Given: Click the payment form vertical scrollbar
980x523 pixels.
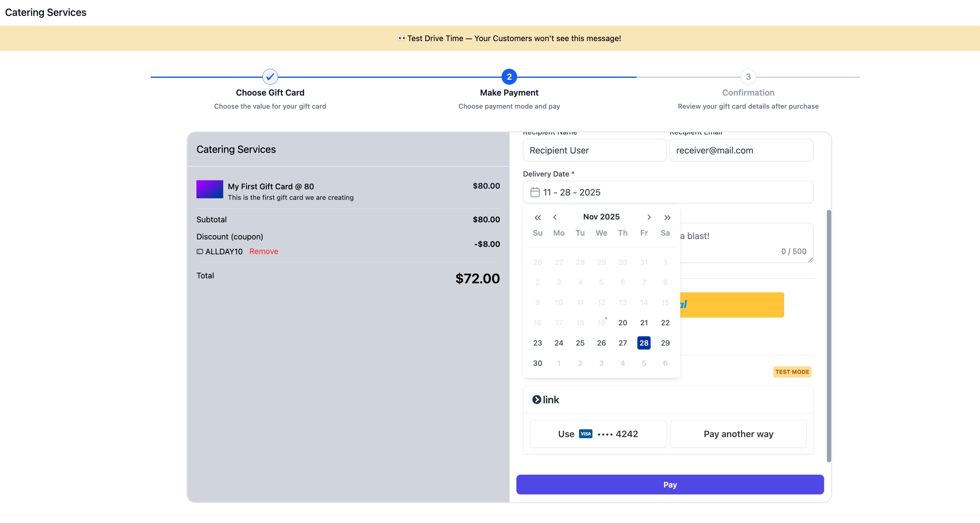Looking at the screenshot, I should [x=829, y=335].
